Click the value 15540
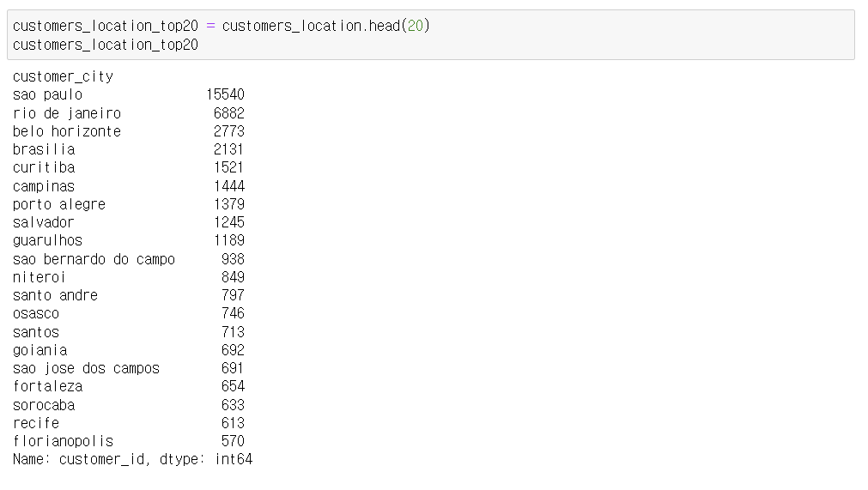 [225, 94]
